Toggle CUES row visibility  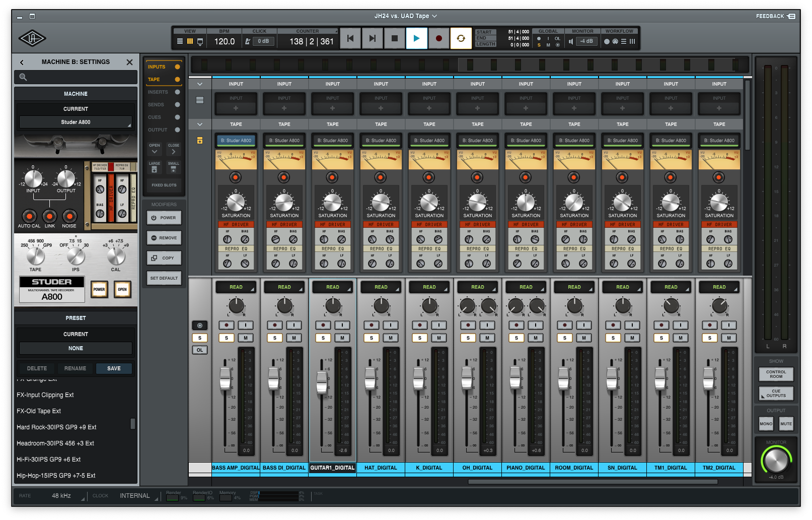[x=177, y=117]
